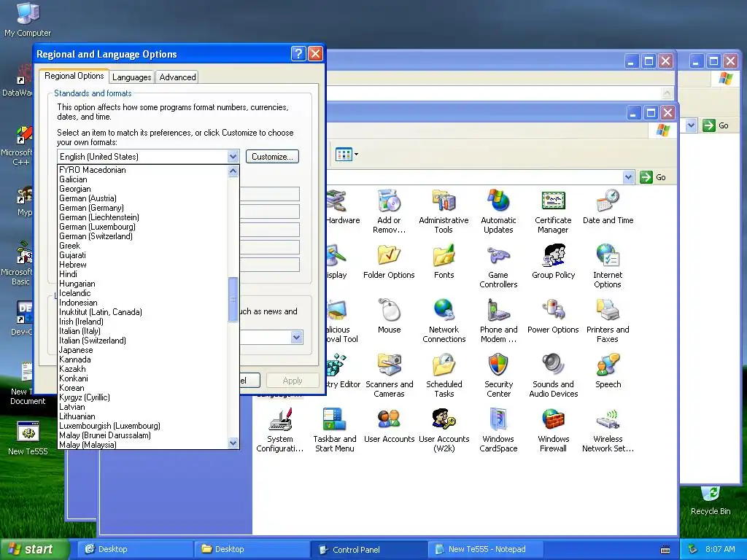Click the 8:07 AM system clock
Image resolution: width=747 pixels, height=560 pixels.
point(720,549)
